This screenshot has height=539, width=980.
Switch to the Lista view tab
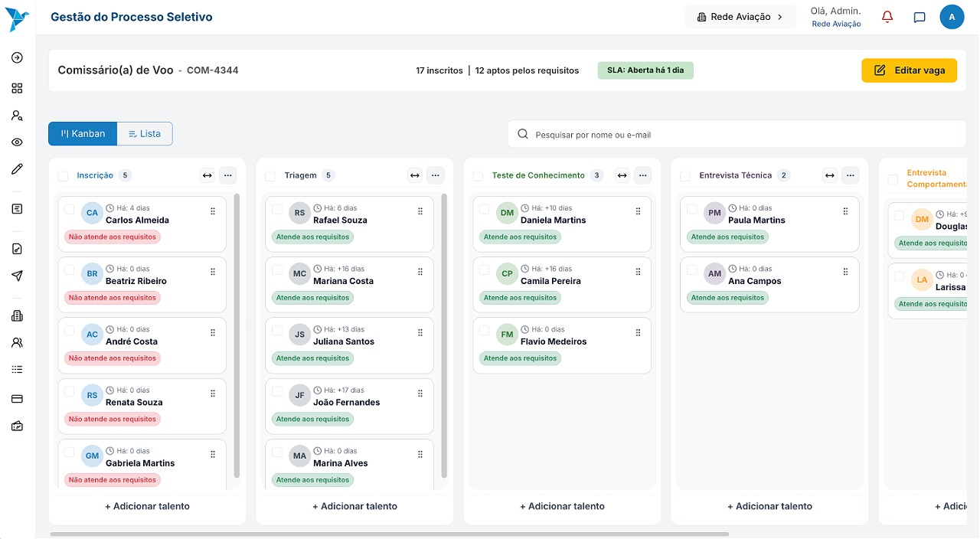145,133
